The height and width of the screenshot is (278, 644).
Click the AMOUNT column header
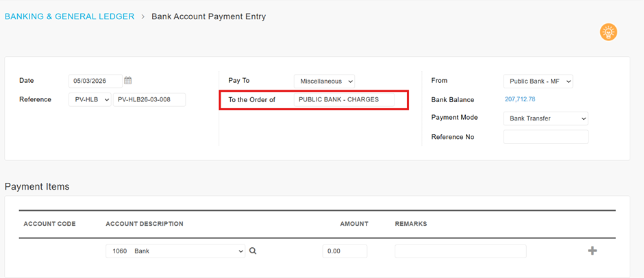(x=354, y=224)
